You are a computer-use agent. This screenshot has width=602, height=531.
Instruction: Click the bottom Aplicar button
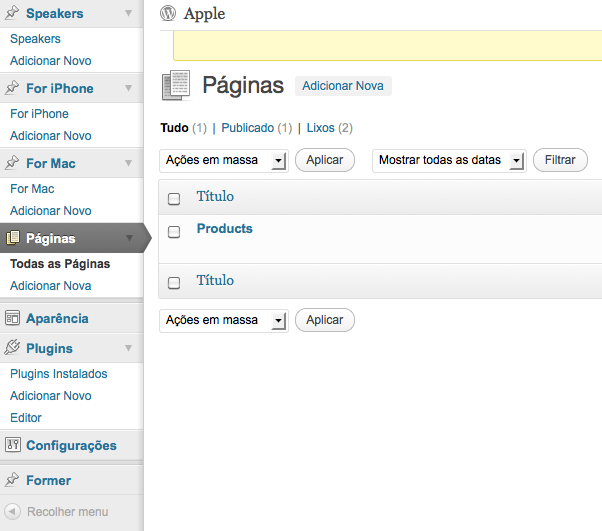coord(325,320)
